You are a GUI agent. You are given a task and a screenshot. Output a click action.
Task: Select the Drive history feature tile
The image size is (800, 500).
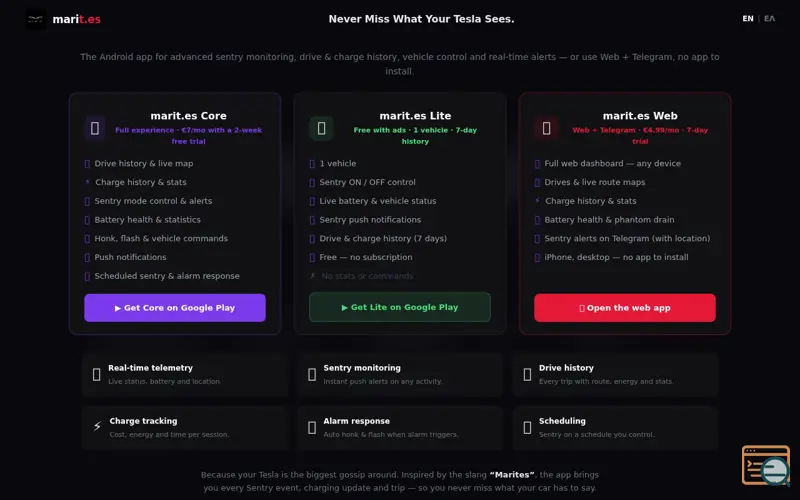click(616, 374)
